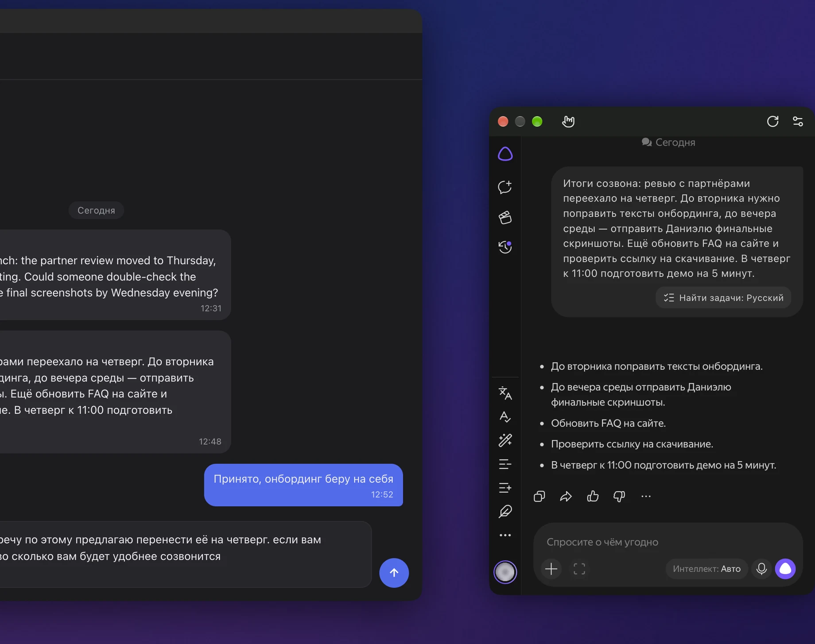Click the screen capture frame icon
Viewport: 815px width, 644px height.
[579, 569]
